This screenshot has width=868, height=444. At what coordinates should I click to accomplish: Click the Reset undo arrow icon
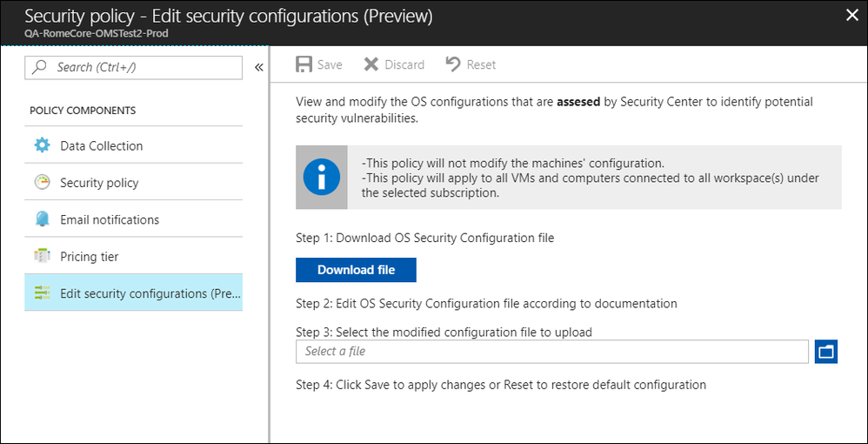(452, 64)
